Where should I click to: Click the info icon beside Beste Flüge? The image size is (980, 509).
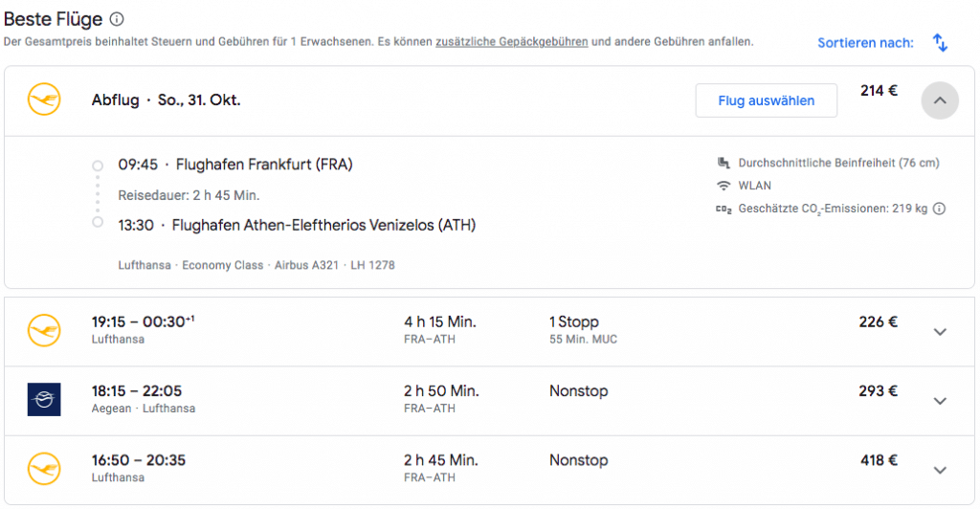click(117, 19)
